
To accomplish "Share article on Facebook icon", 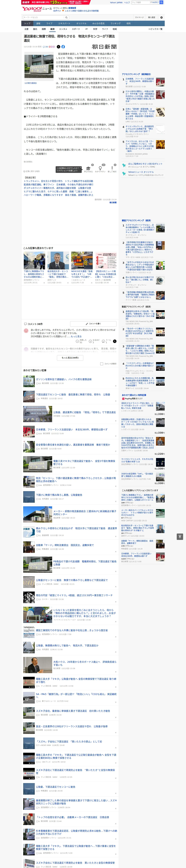I will click(x=63, y=47).
